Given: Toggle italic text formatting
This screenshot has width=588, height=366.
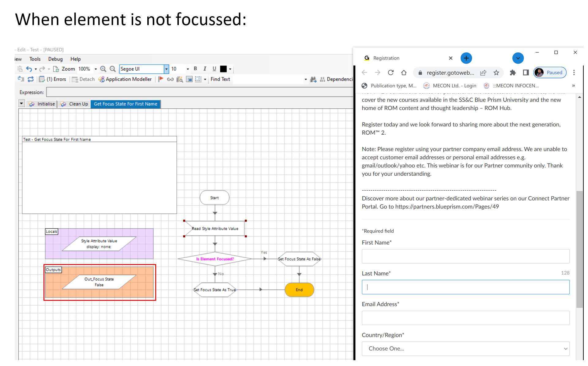Looking at the screenshot, I should pyautogui.click(x=205, y=69).
